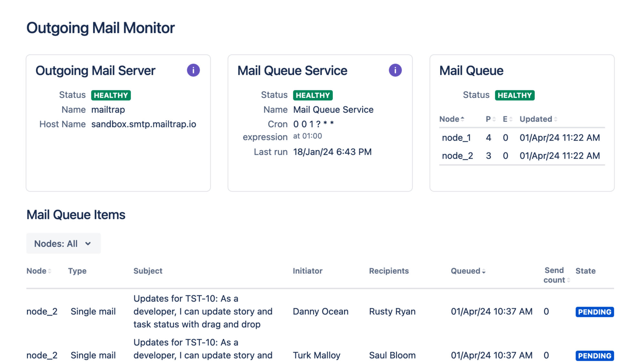This screenshot has width=640, height=364.
Task: Click the HEALTHY badge under Outgoing Mail Server
Action: click(x=111, y=95)
